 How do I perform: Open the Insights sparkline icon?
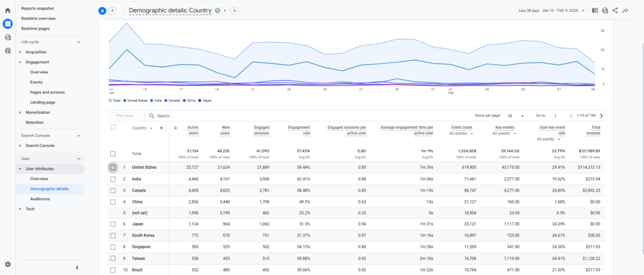tap(625, 11)
